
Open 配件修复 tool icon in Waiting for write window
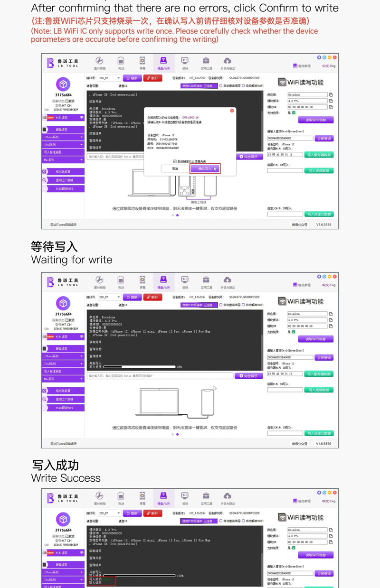click(x=100, y=281)
